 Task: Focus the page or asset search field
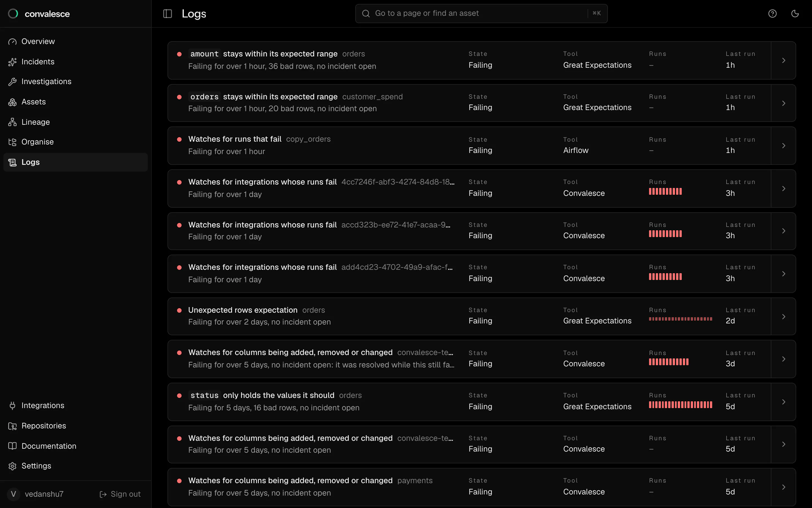point(481,14)
